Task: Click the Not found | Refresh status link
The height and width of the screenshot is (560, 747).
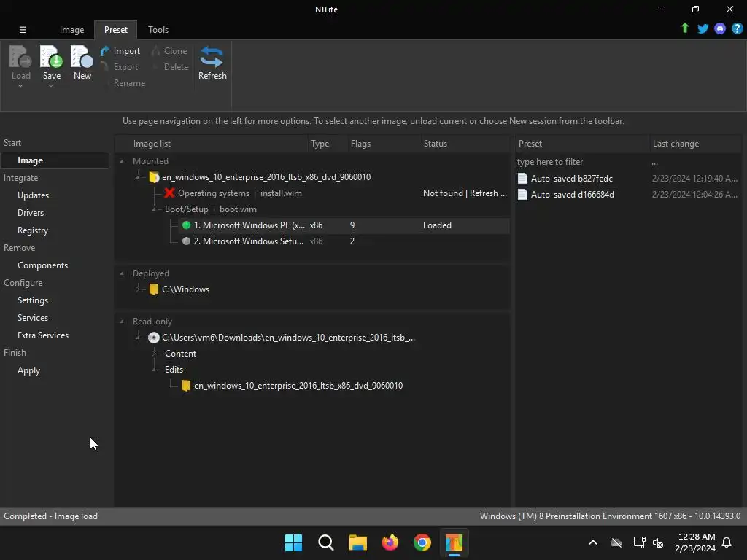Action: tap(465, 192)
